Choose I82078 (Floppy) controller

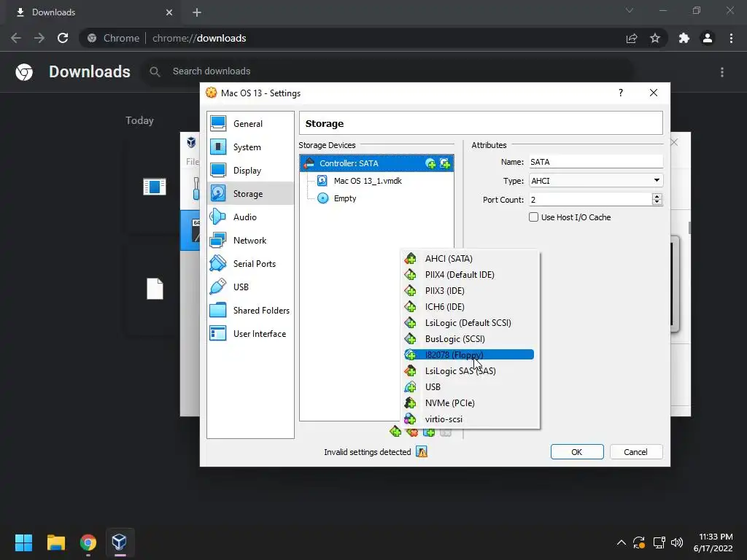point(470,355)
